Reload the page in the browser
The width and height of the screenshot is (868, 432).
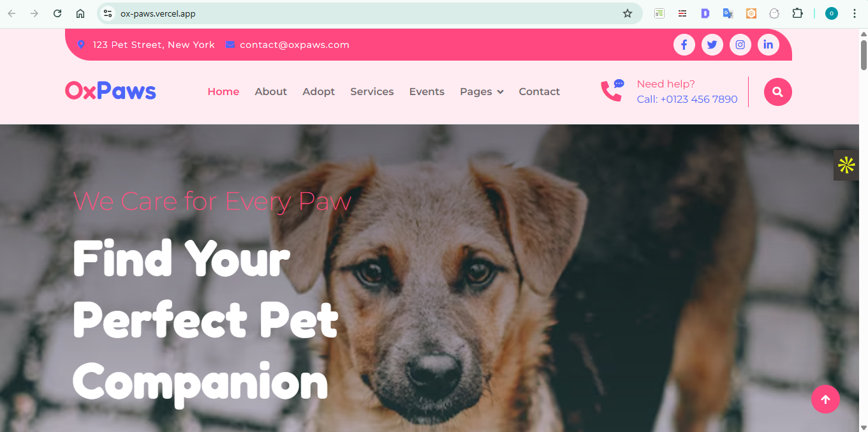pyautogui.click(x=57, y=13)
